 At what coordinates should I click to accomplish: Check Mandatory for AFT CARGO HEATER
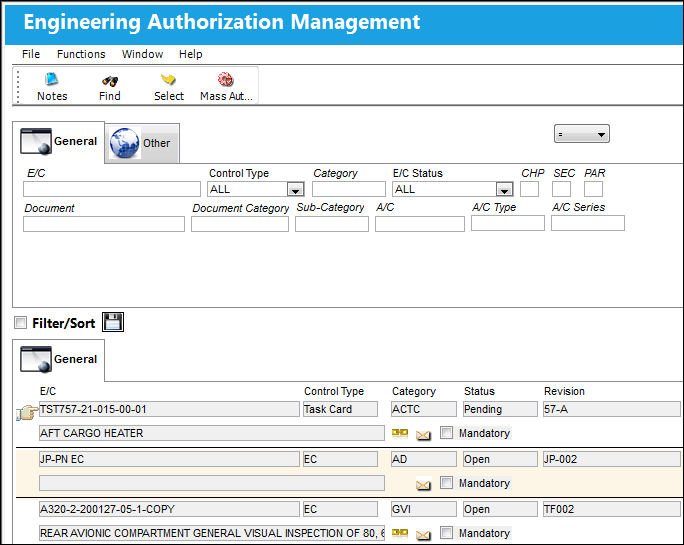446,432
